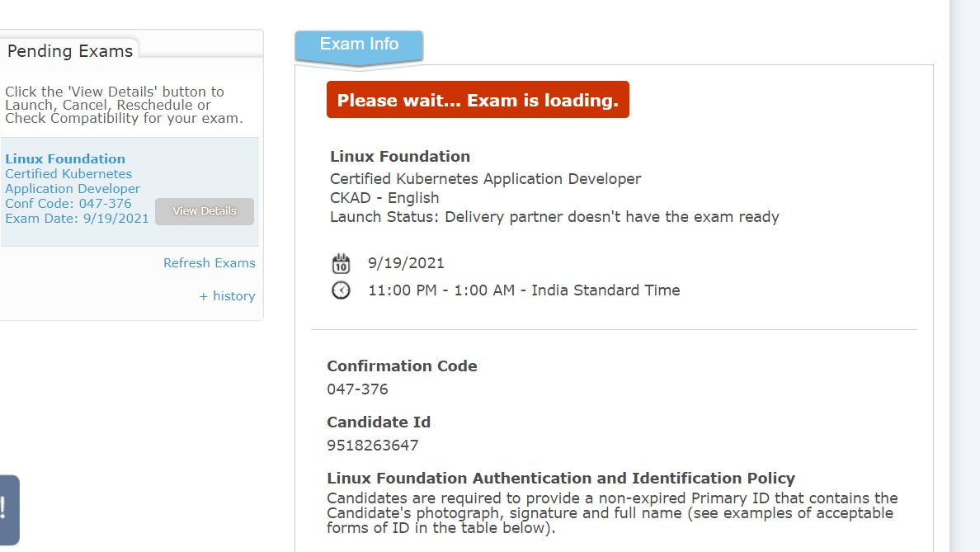This screenshot has height=552, width=980.
Task: Expand the + history section
Action: (227, 296)
